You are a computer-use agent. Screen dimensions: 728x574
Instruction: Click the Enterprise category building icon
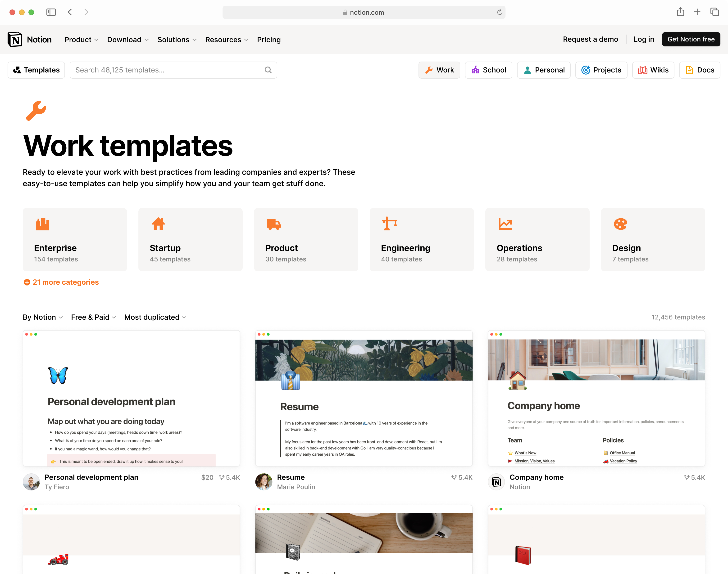point(43,224)
